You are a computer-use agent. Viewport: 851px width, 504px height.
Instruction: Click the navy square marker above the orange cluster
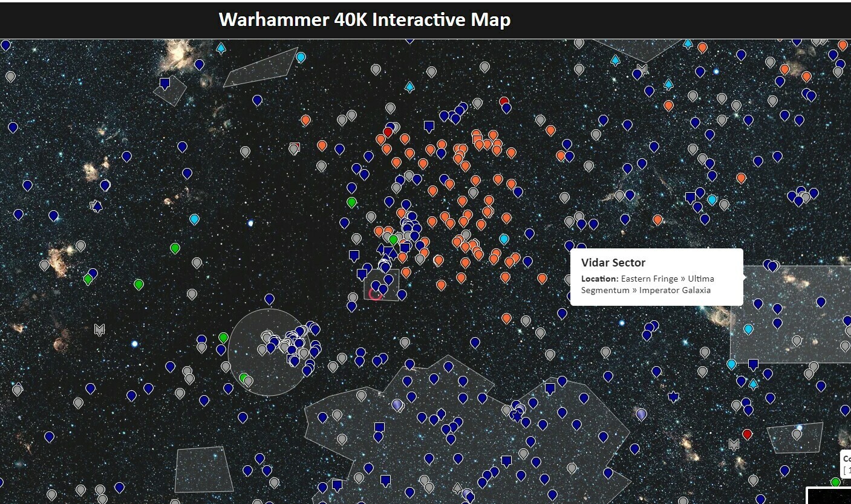(x=429, y=126)
